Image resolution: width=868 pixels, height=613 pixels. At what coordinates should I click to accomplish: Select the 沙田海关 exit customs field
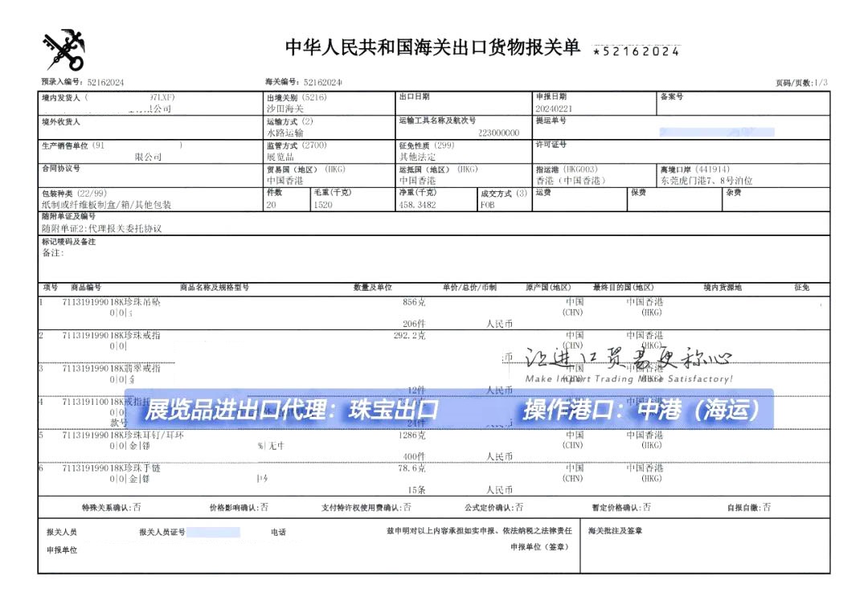click(285, 108)
